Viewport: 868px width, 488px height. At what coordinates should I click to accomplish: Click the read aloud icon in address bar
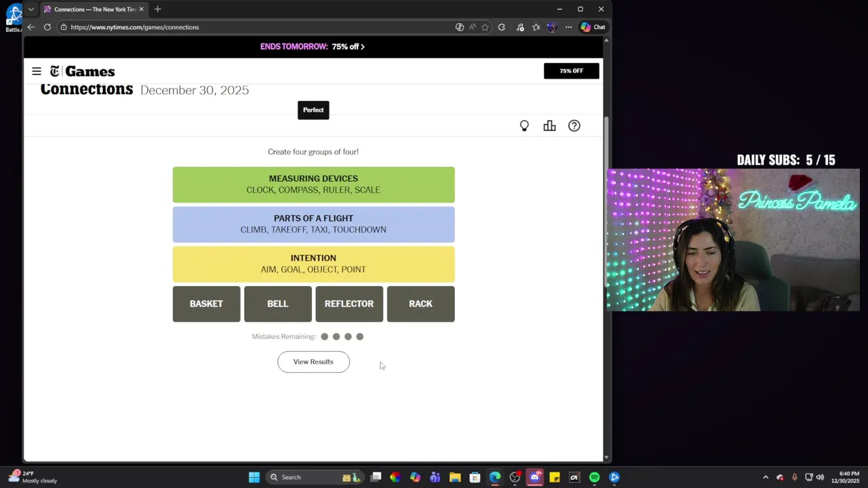[473, 27]
